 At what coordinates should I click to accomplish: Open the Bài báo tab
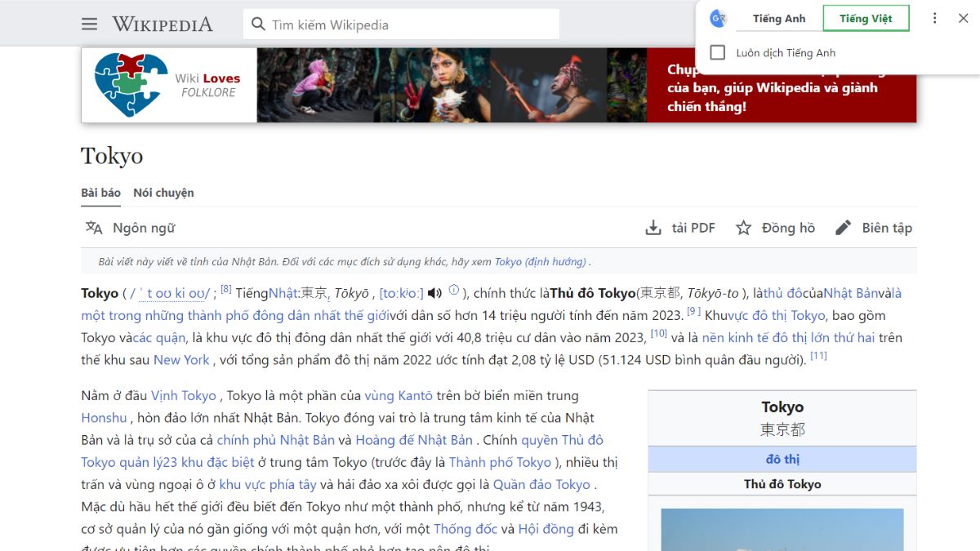100,193
